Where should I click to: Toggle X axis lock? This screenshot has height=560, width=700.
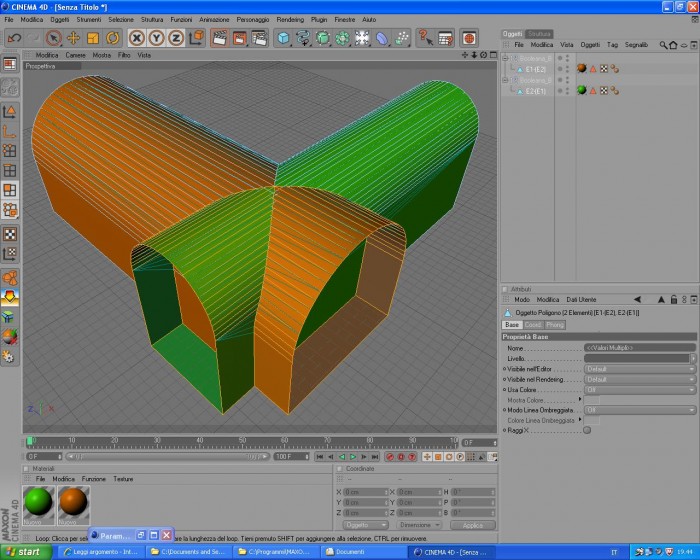click(x=137, y=38)
